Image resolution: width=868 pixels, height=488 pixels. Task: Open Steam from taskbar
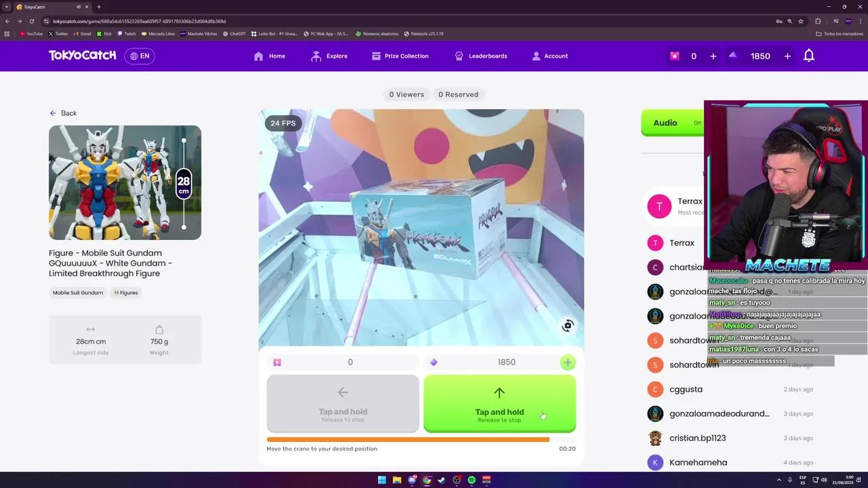coord(441,480)
